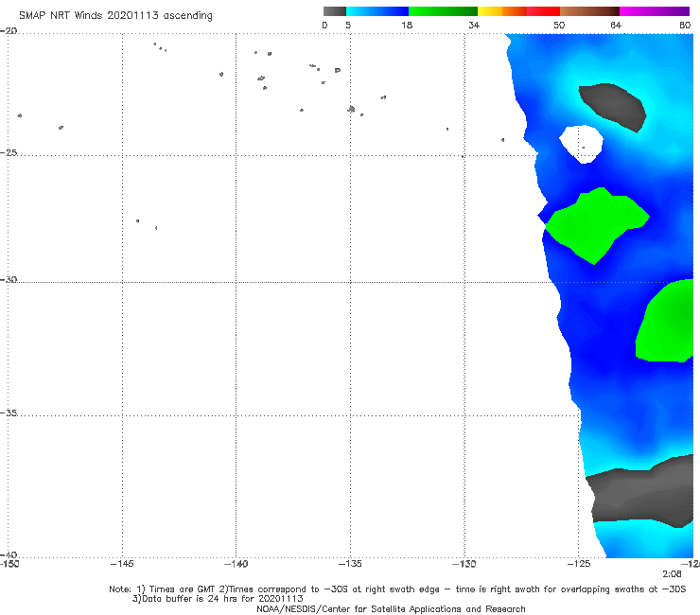Screen dimensions: 700x615
Task: Click the color bar label '64'
Action: tap(616, 25)
